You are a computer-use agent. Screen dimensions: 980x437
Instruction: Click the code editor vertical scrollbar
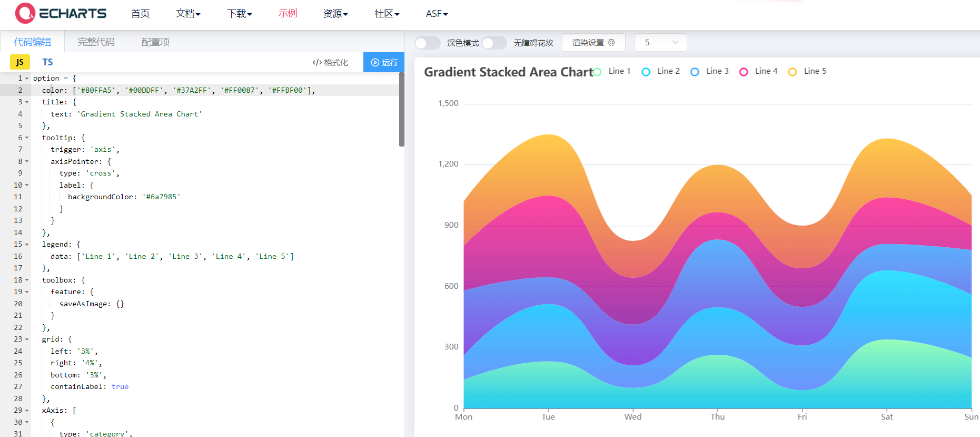tap(402, 110)
